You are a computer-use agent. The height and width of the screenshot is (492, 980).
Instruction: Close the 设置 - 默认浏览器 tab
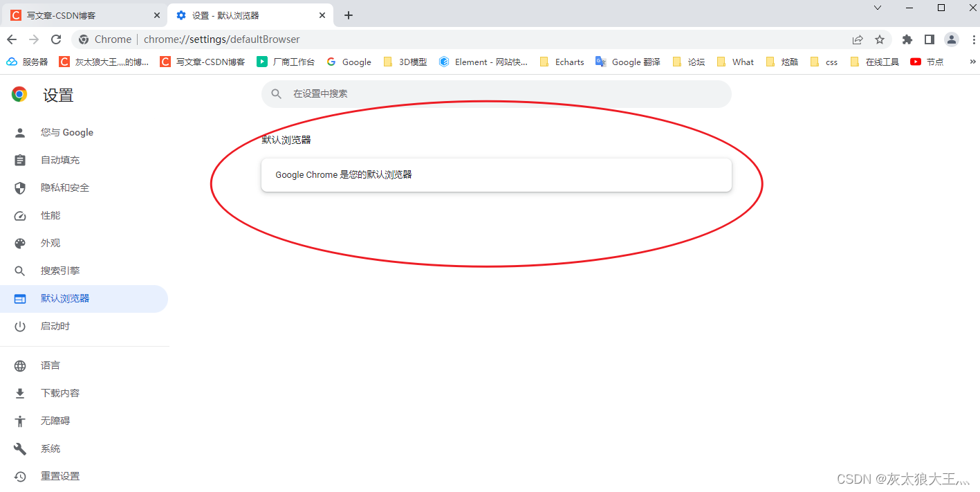[x=322, y=15]
